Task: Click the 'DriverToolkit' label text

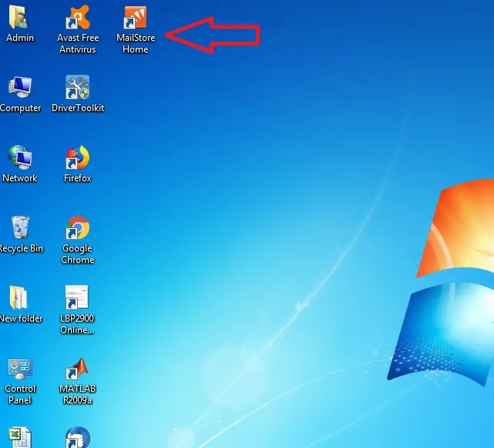Action: pos(78,108)
